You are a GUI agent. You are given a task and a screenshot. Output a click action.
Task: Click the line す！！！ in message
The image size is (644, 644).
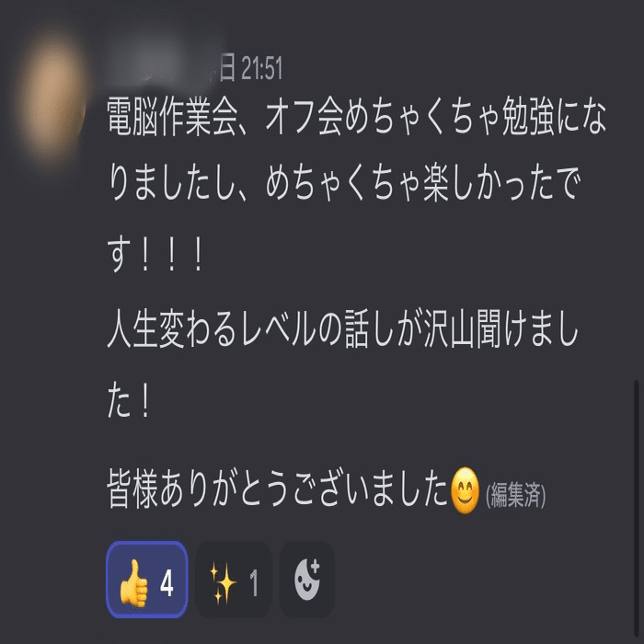(155, 254)
